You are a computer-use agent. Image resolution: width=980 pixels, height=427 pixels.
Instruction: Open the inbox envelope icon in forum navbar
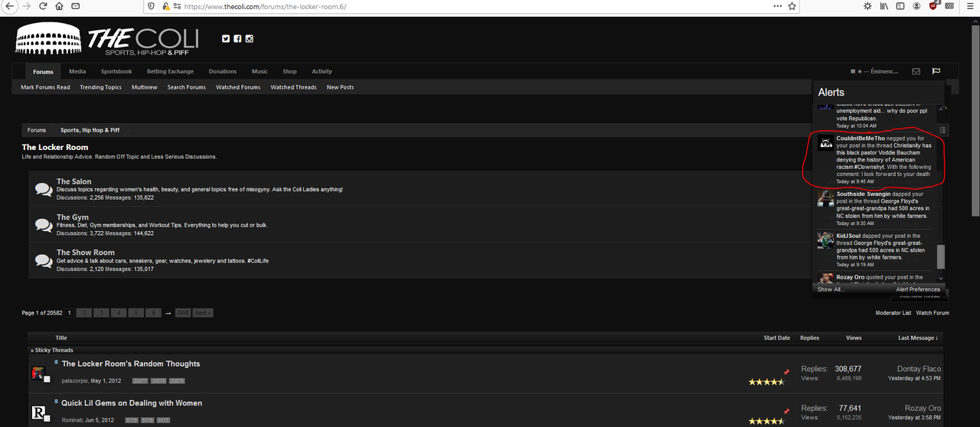coord(916,71)
